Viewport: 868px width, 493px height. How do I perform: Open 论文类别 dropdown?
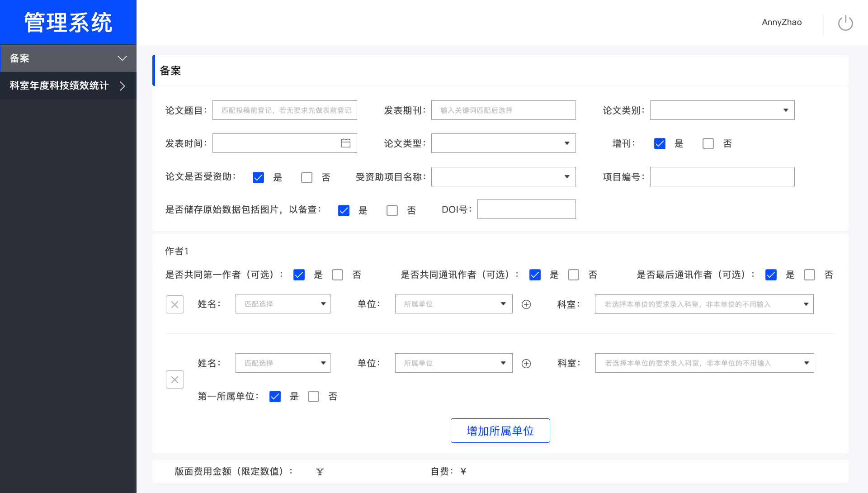coord(722,110)
